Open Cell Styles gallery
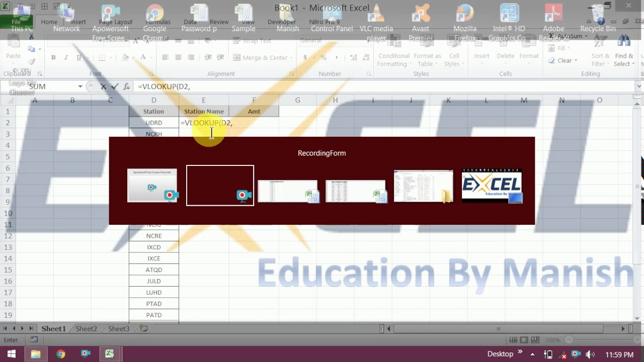The image size is (644, 362). [x=454, y=52]
